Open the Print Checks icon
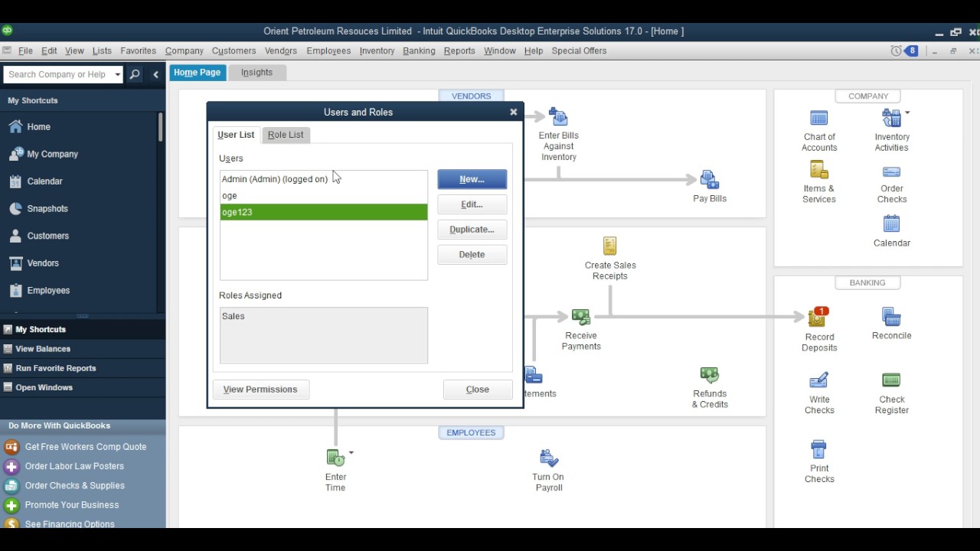980x551 pixels. click(818, 449)
